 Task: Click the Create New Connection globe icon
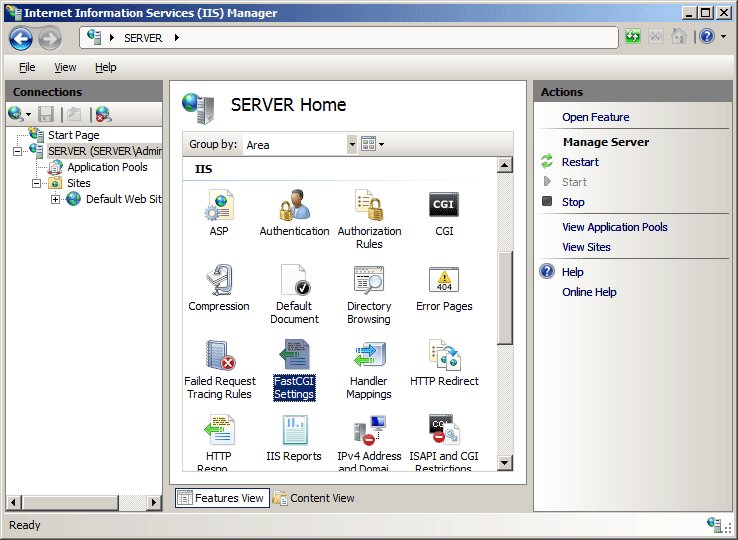16,114
